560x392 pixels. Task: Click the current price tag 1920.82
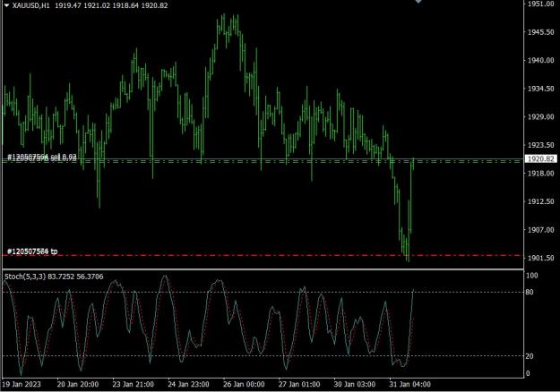click(540, 158)
